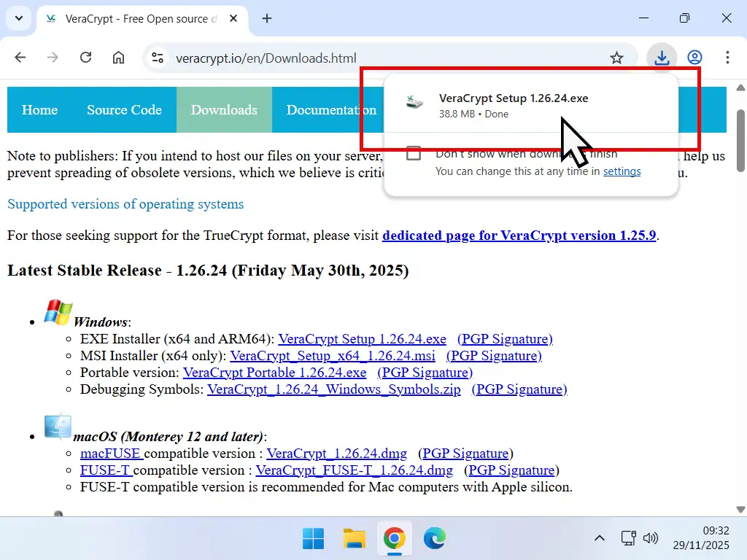Switch to the Documentation menu item
Image resolution: width=747 pixels, height=560 pixels.
pos(330,110)
